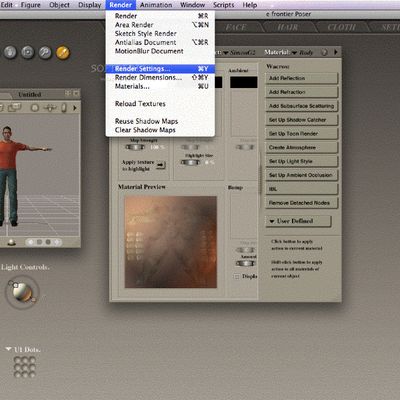Click the black Ambient color swatch

coord(244,82)
